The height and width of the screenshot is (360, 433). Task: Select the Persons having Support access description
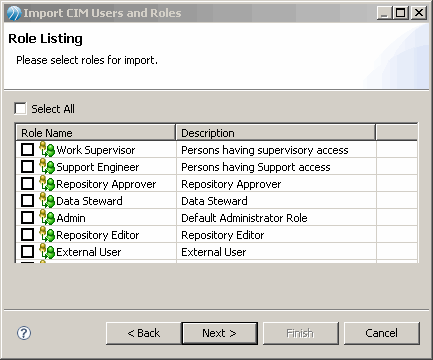[x=256, y=167]
